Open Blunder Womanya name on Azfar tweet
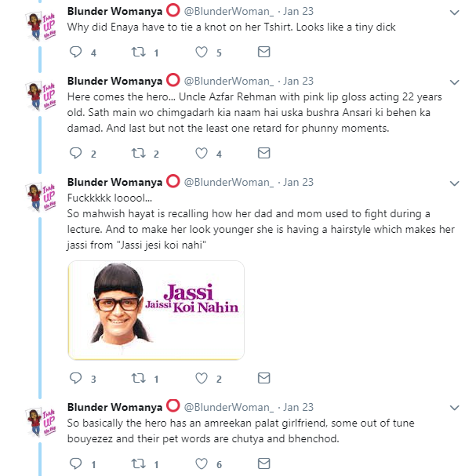Image resolution: width=476 pixels, height=476 pixels. (114, 81)
